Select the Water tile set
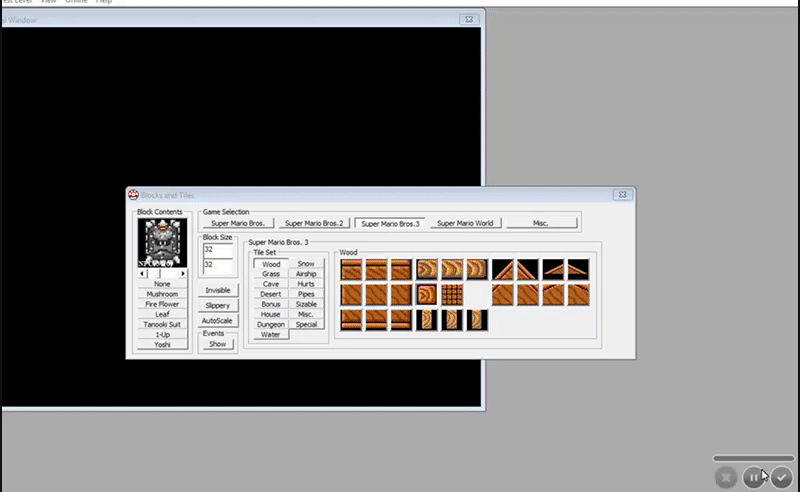This screenshot has height=492, width=800. (x=271, y=335)
